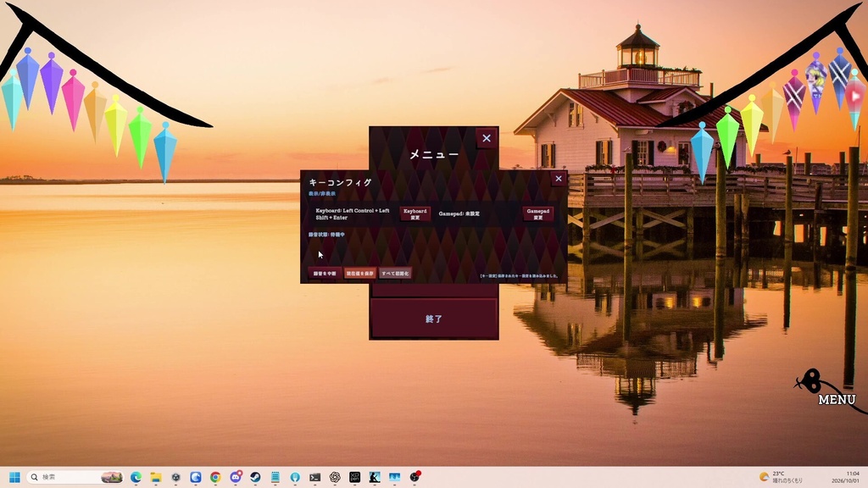Click the blue X-pattern crystal on right wing
The height and width of the screenshot is (488, 868).
840,77
